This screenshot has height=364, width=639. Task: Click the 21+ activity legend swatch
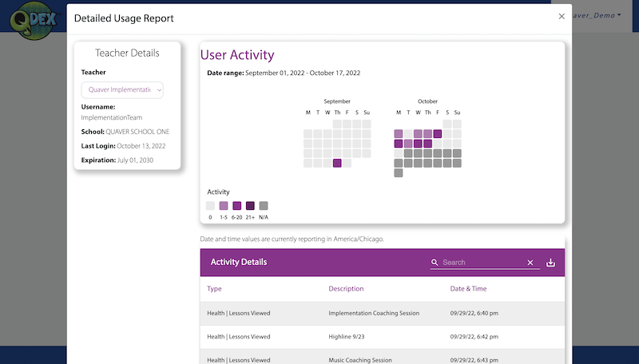pyautogui.click(x=250, y=206)
